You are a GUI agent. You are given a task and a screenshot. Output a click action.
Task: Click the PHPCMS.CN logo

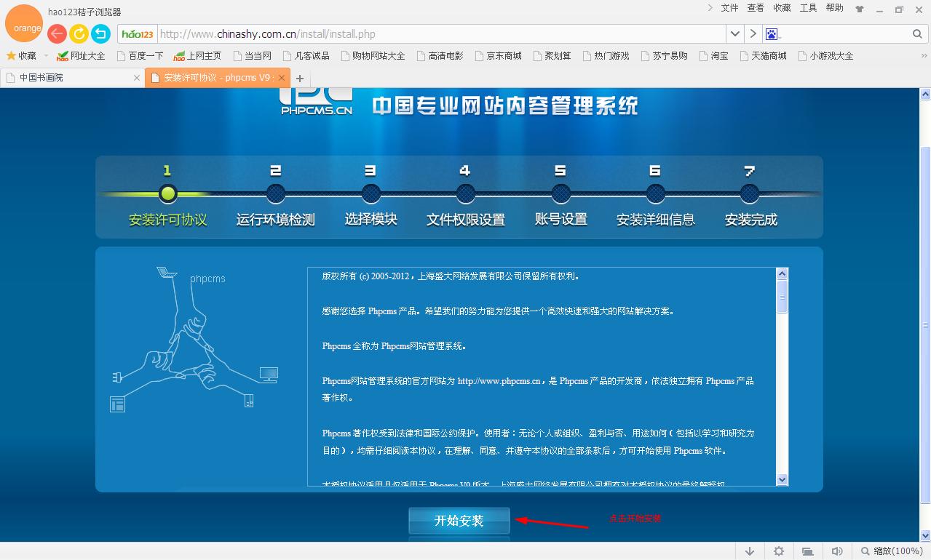pos(317,101)
